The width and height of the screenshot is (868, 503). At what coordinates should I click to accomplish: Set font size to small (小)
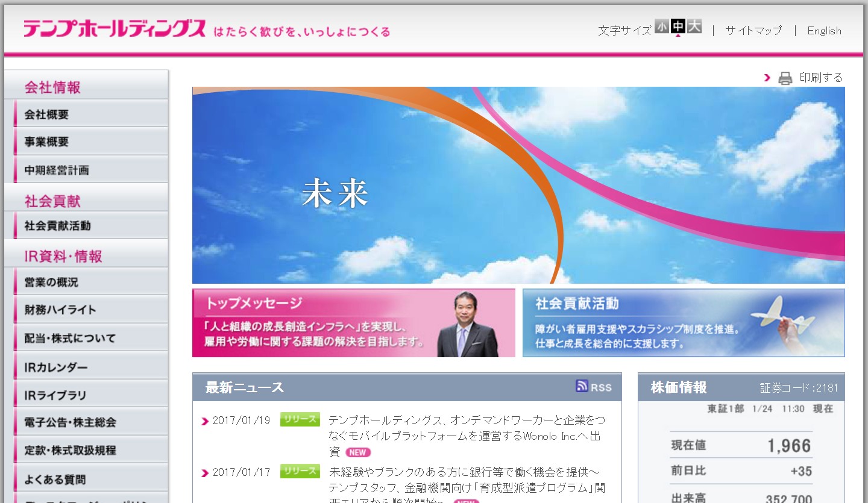click(x=661, y=26)
